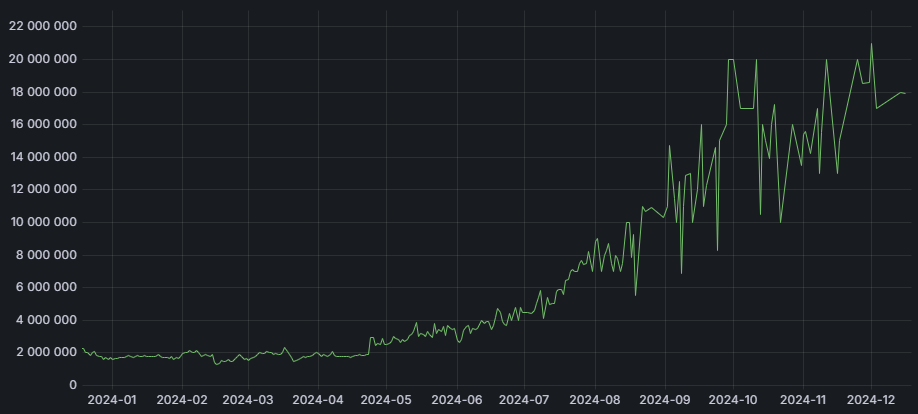The width and height of the screenshot is (918, 414).
Task: Click the 2024-11 x-axis label
Action: (x=803, y=399)
